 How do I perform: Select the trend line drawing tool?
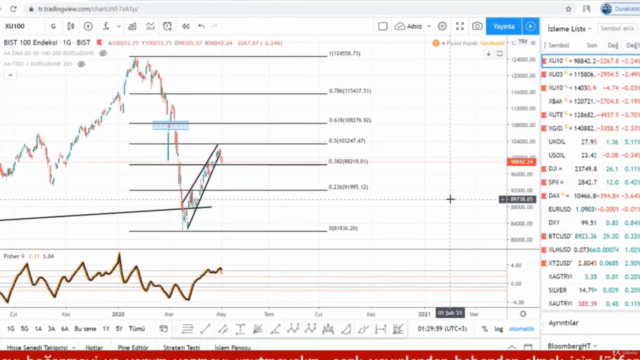coord(205,329)
